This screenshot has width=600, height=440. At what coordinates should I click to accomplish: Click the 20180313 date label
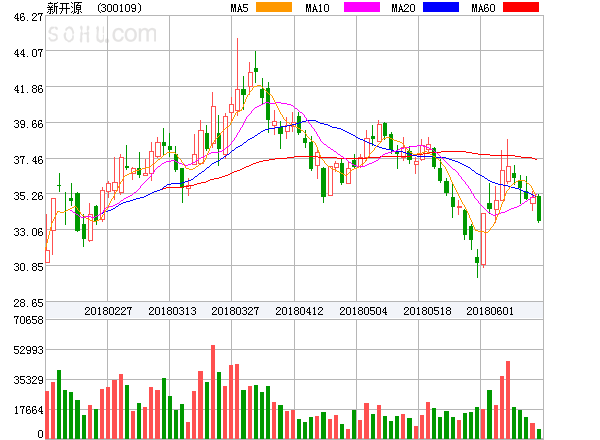[172, 311]
